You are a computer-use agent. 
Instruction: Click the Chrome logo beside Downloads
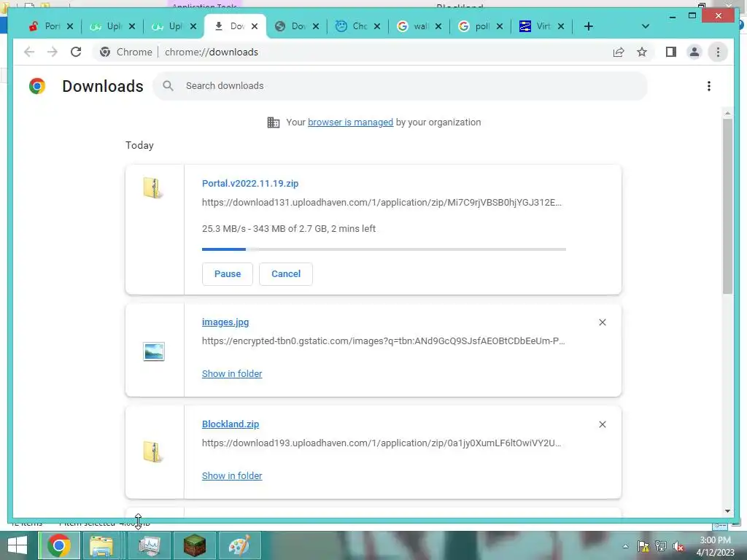37,86
